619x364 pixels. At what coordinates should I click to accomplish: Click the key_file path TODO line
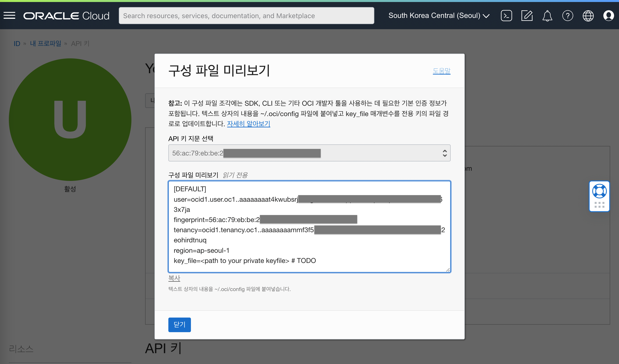coord(245,261)
